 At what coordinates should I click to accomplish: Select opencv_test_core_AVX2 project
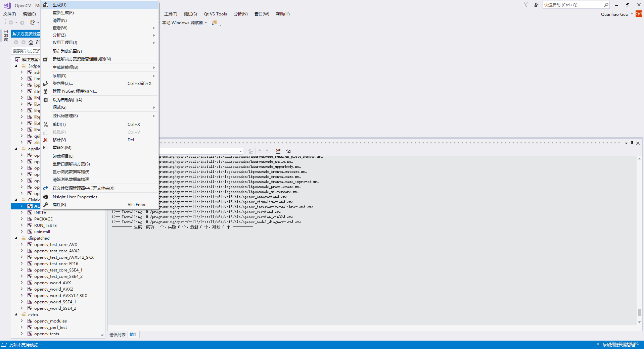point(57,251)
